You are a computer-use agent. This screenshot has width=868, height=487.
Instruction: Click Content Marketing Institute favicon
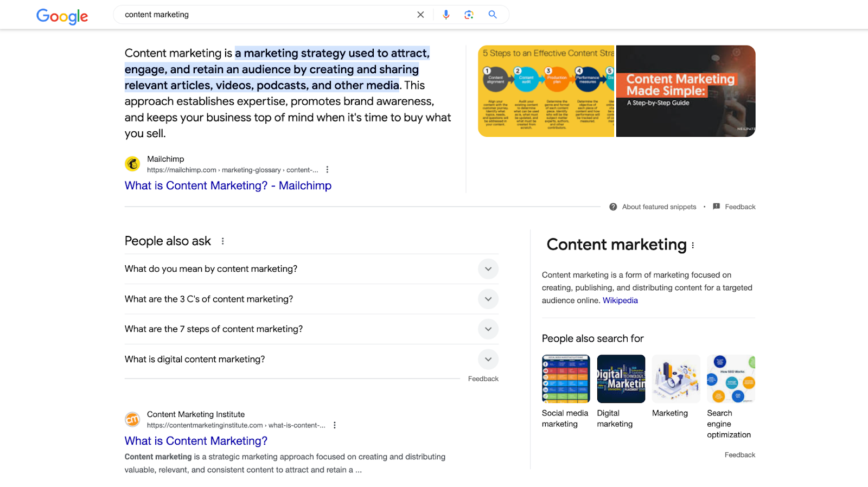point(132,419)
